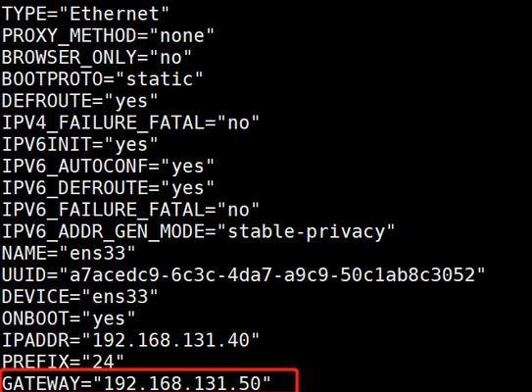Place cursor on PROXY_METHOD="none" line
The height and width of the screenshot is (392, 532).
point(108,36)
